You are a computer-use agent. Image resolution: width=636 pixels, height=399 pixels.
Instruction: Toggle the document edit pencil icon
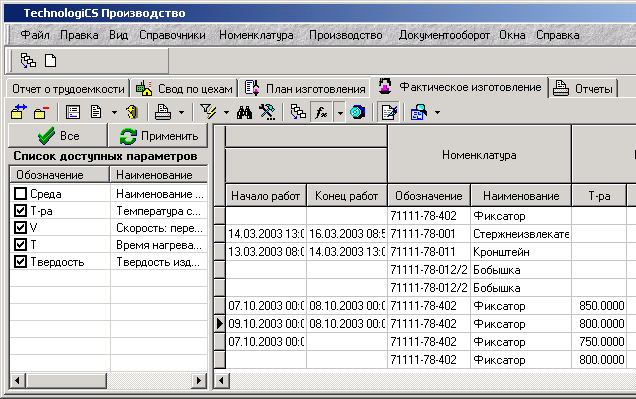tap(389, 112)
